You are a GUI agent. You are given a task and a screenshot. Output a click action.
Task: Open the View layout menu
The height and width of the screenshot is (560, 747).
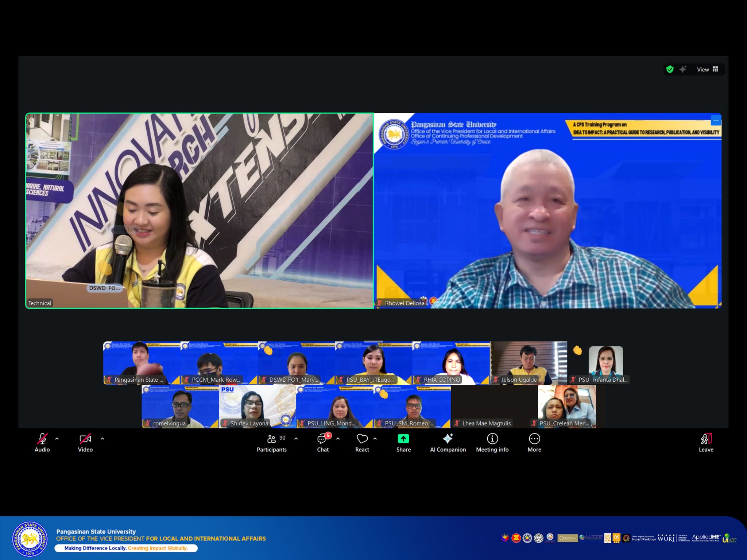coord(707,69)
